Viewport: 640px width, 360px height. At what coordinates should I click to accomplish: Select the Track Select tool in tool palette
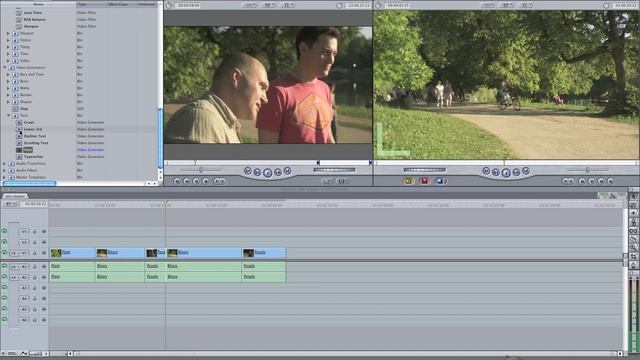pos(633,213)
